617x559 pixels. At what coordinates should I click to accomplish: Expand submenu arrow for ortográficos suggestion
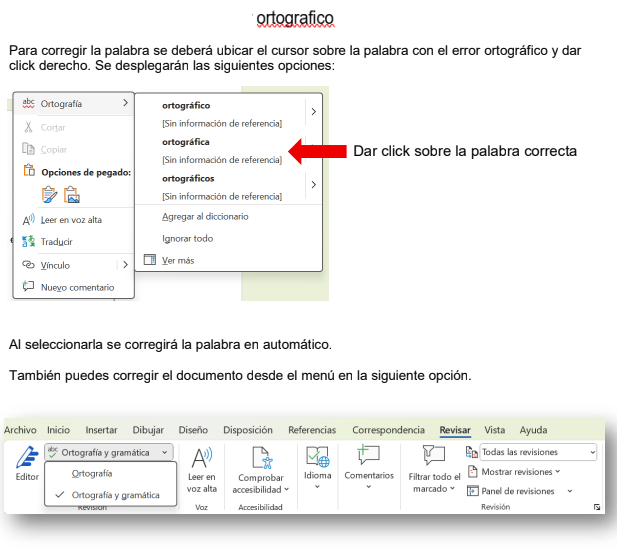tap(314, 184)
